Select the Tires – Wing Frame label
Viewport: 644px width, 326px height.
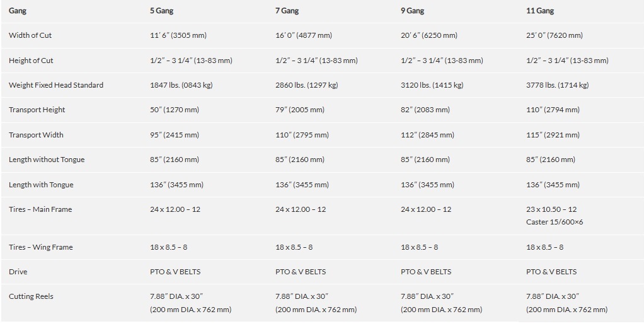click(40, 247)
